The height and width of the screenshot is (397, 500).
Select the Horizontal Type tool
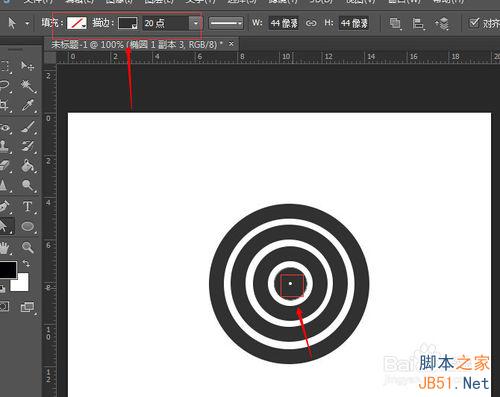[x=28, y=207]
